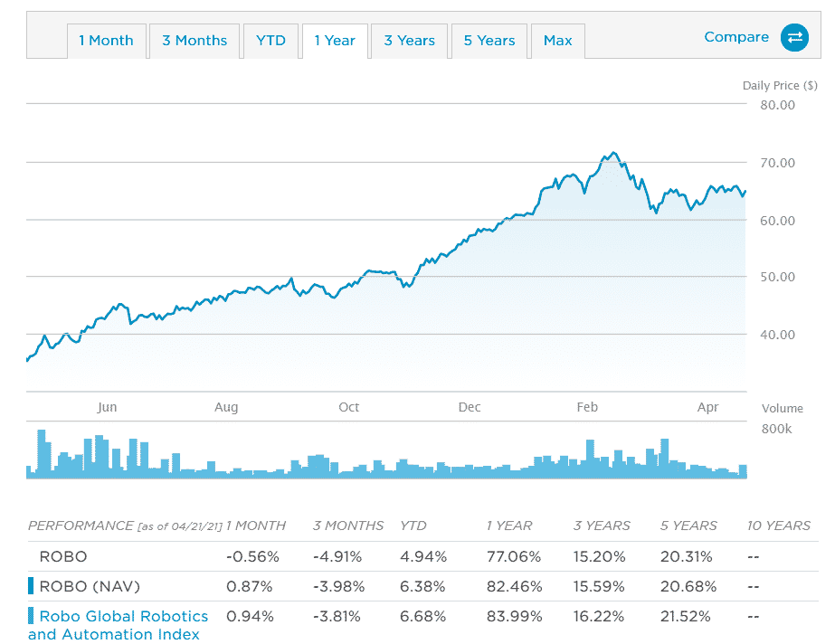Click the Dec label on the x-axis
This screenshot has width=835, height=644.
470,407
